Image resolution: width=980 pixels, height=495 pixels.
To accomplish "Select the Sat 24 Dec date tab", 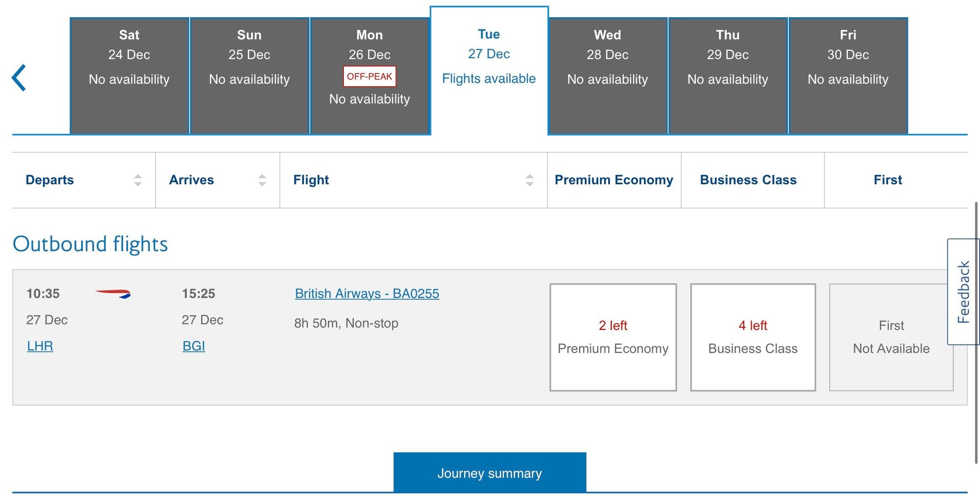I will 129,76.
